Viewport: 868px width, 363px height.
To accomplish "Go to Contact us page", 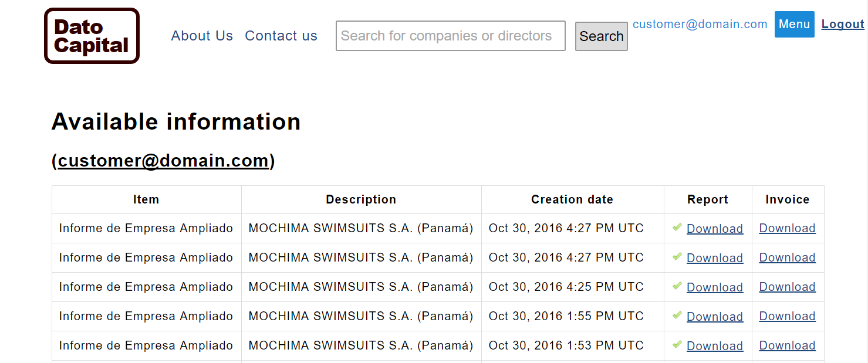I will pyautogui.click(x=281, y=36).
